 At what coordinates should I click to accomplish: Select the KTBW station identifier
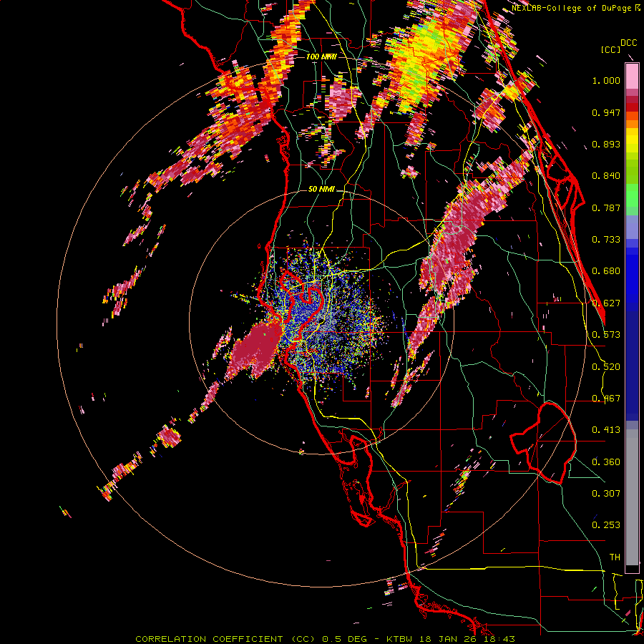click(x=399, y=639)
